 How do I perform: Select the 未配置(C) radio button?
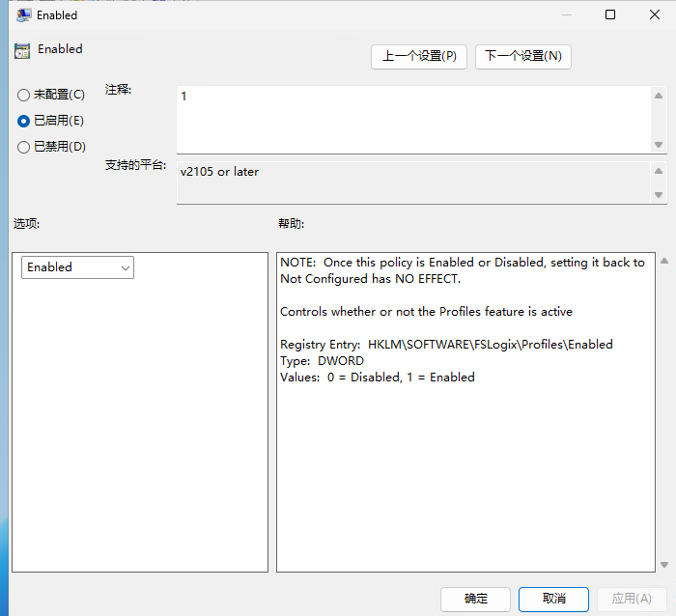click(24, 95)
